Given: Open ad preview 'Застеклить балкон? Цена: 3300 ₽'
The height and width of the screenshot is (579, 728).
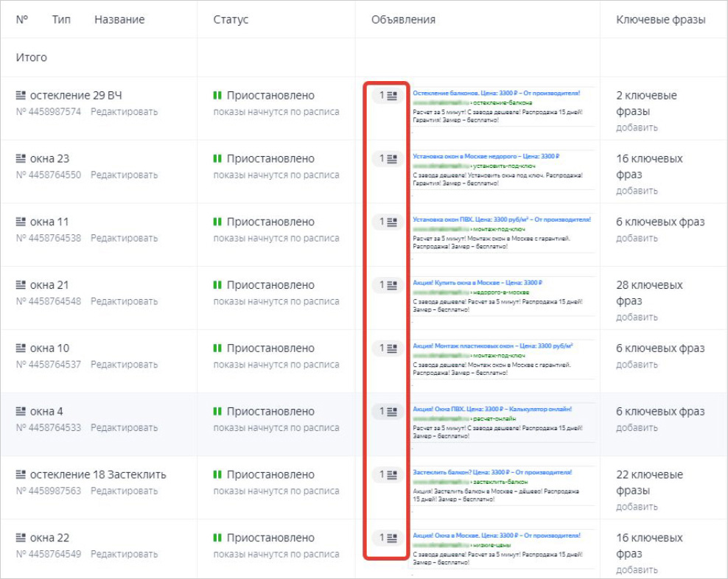Looking at the screenshot, I should tap(491, 472).
